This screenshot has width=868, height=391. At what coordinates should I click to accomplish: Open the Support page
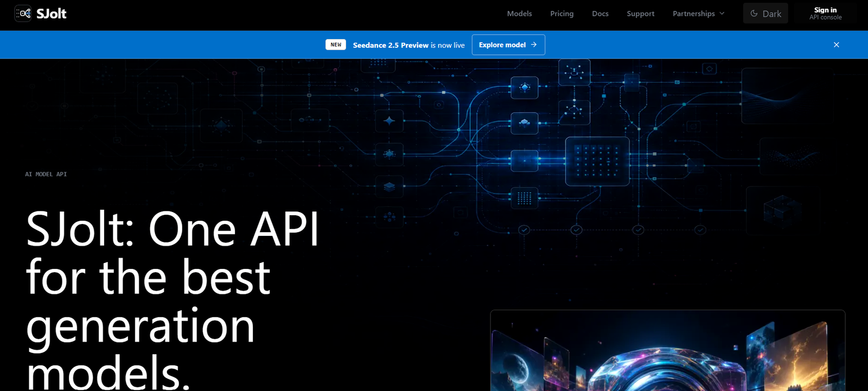tap(640, 14)
